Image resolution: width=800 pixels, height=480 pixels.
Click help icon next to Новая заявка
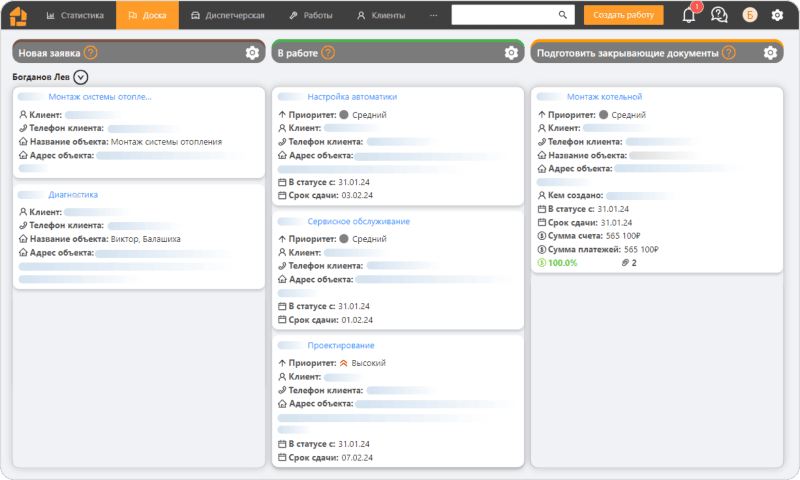coord(91,53)
